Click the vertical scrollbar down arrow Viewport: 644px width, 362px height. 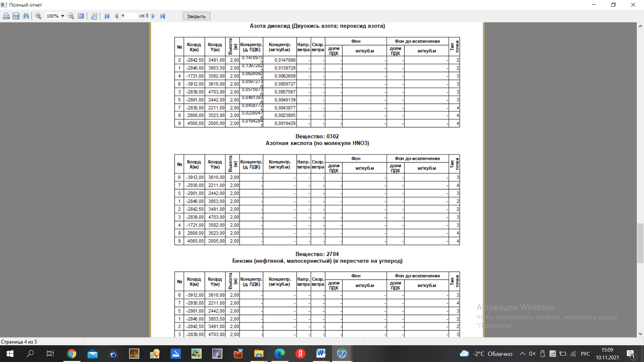point(640,334)
